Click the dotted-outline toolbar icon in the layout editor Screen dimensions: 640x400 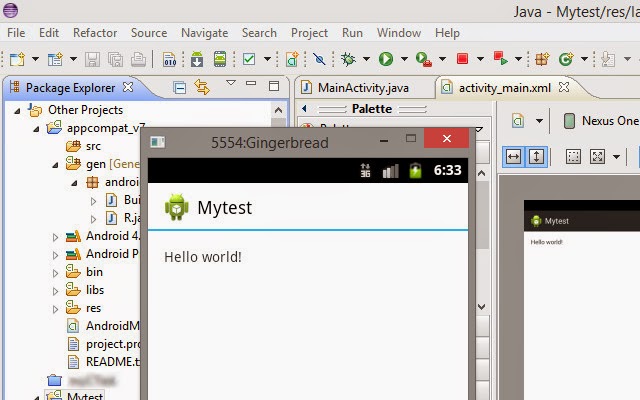[573, 156]
